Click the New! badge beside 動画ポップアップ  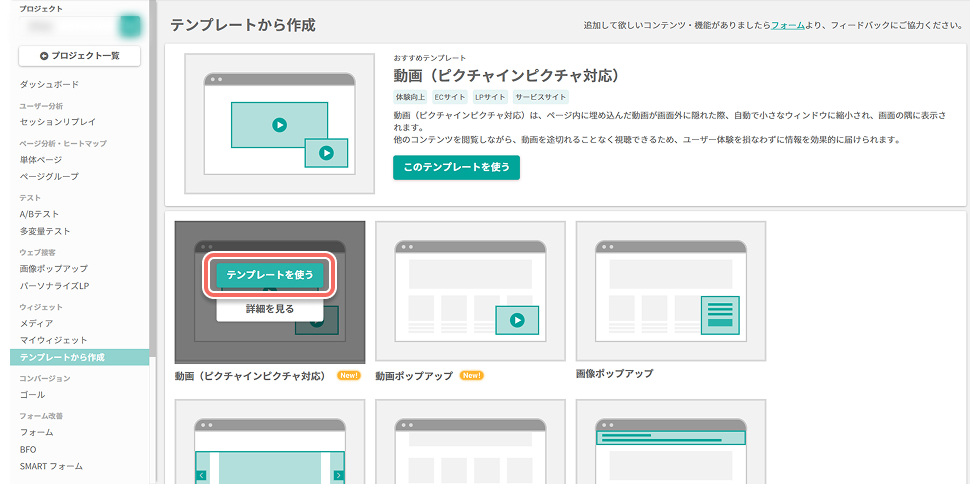pos(472,376)
